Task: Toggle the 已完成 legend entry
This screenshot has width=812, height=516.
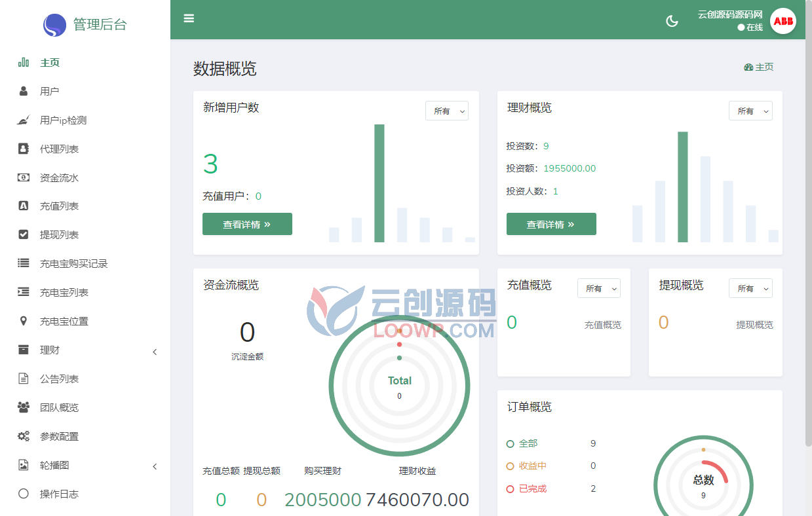Action: tap(527, 488)
